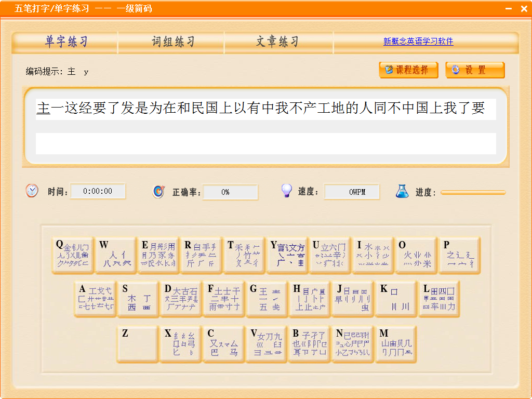Click the application icon in the title bar
Viewport: 532px width, 399px height.
coord(8,9)
